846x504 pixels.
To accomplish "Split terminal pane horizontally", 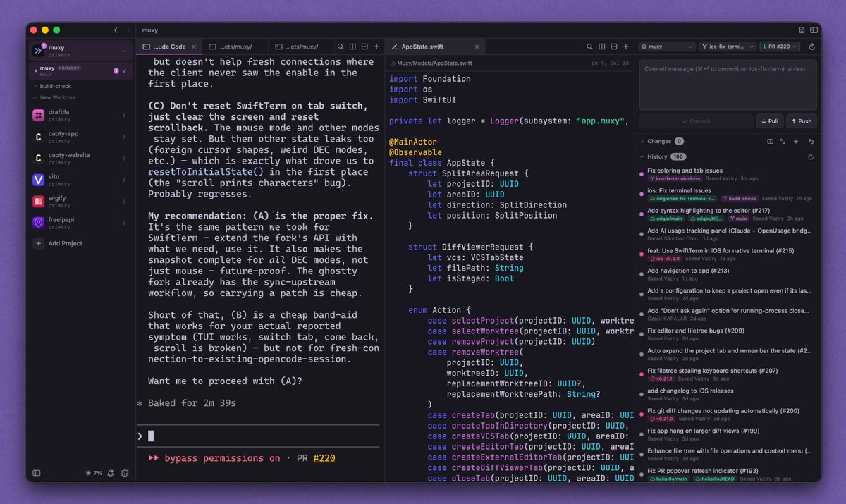I will (x=364, y=47).
